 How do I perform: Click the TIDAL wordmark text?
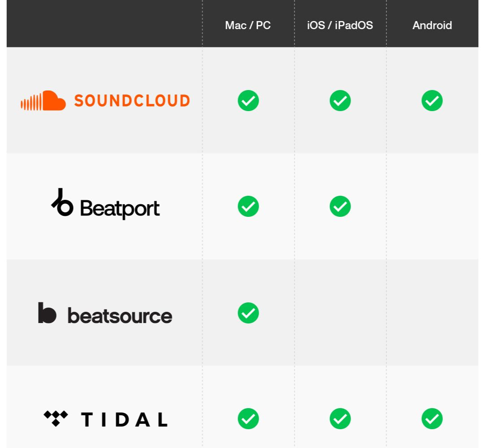coord(124,420)
